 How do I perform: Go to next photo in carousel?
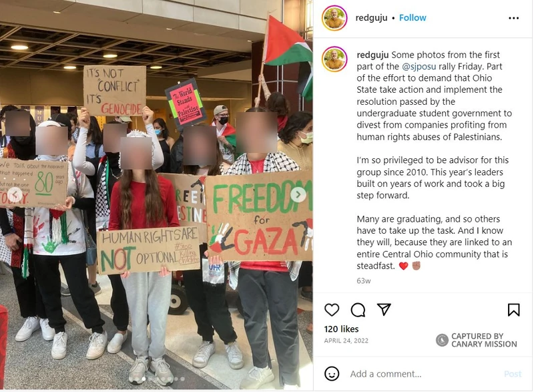coord(298,194)
